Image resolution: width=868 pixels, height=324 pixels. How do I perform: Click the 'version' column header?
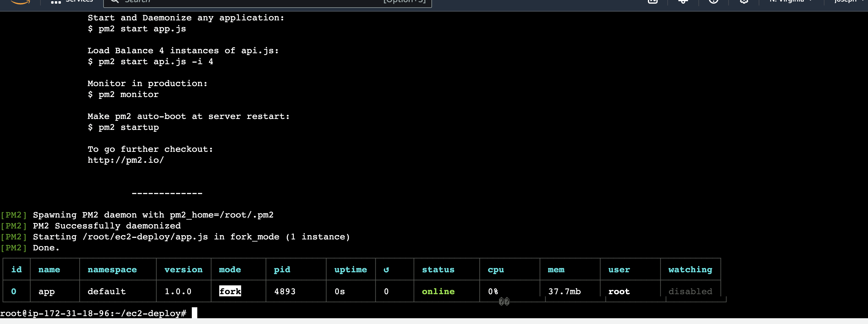[183, 270]
